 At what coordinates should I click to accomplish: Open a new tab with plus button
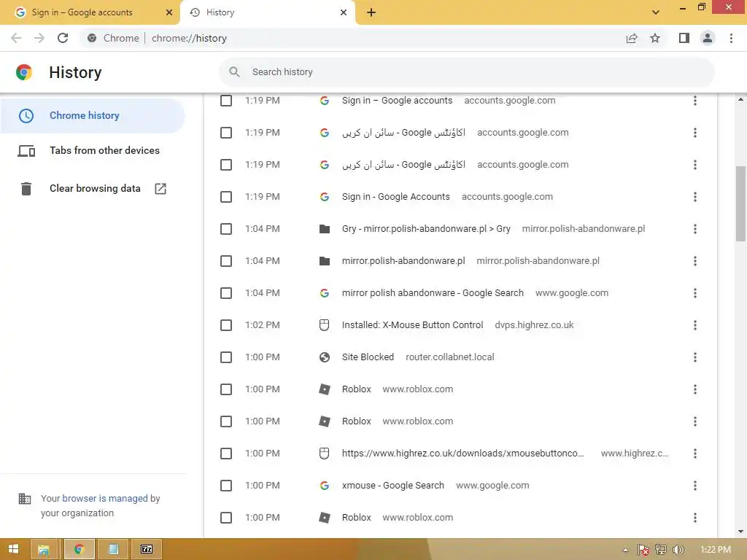click(x=371, y=12)
